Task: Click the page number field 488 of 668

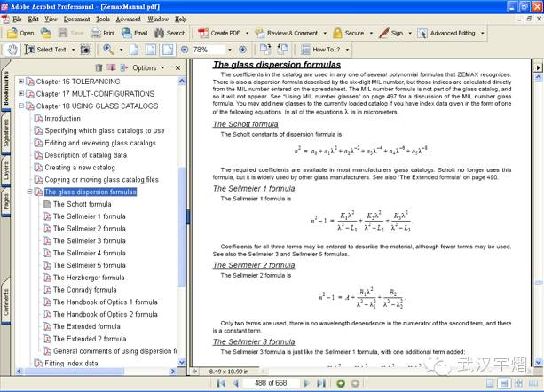Action: click(x=271, y=383)
